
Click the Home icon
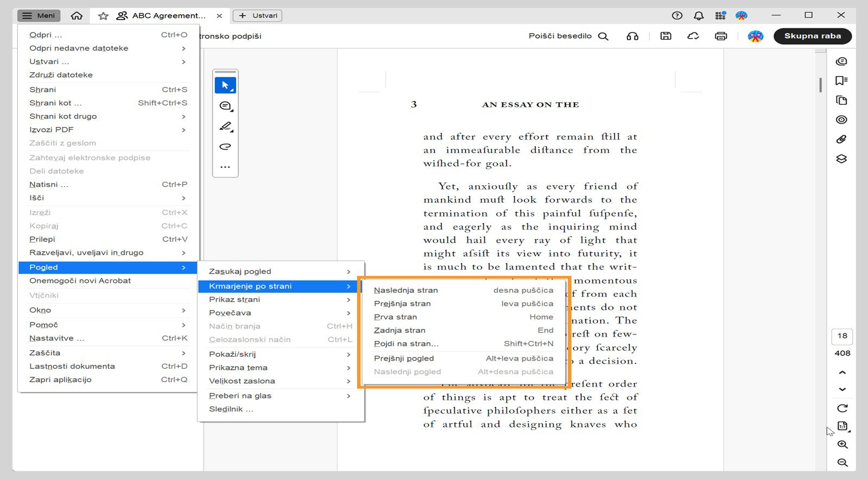[77, 16]
